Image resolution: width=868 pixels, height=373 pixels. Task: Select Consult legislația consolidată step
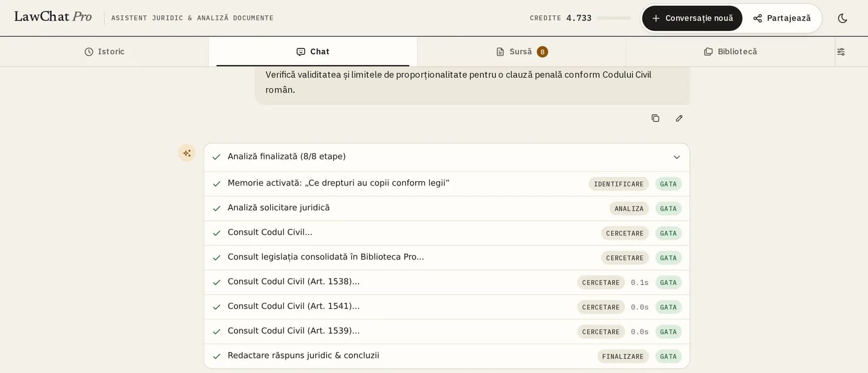tap(326, 257)
